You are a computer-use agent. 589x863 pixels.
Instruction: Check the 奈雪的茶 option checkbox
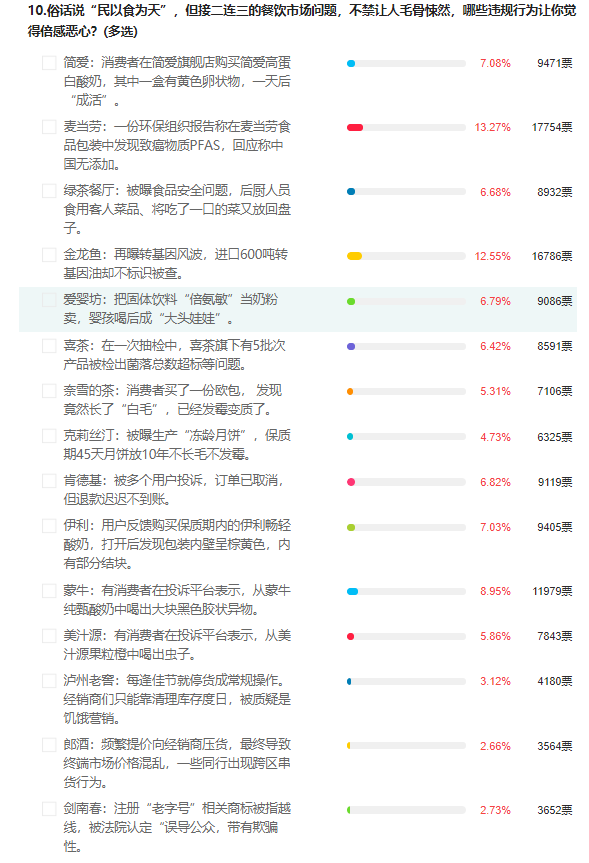point(49,391)
